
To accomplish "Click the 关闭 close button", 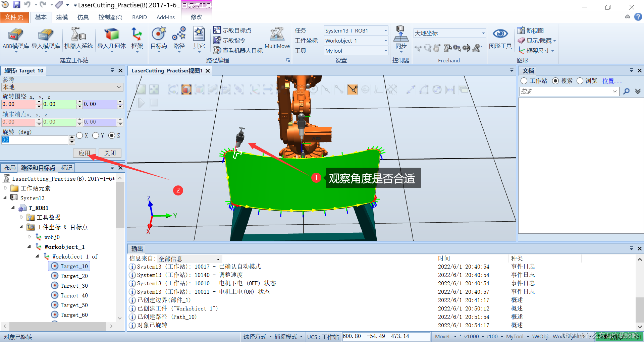I will 110,153.
